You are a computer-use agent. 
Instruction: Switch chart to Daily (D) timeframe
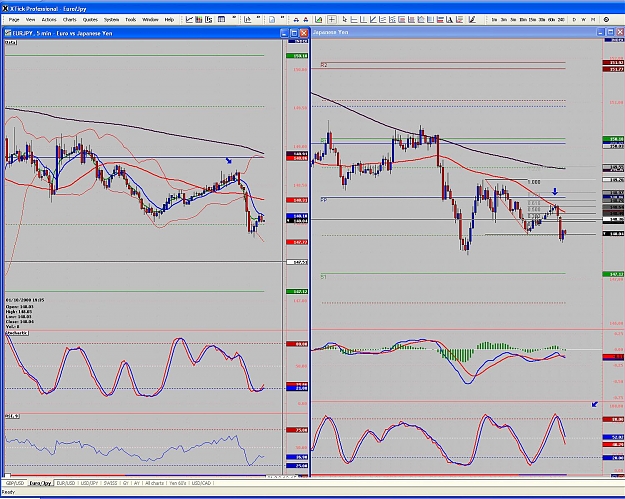click(574, 20)
